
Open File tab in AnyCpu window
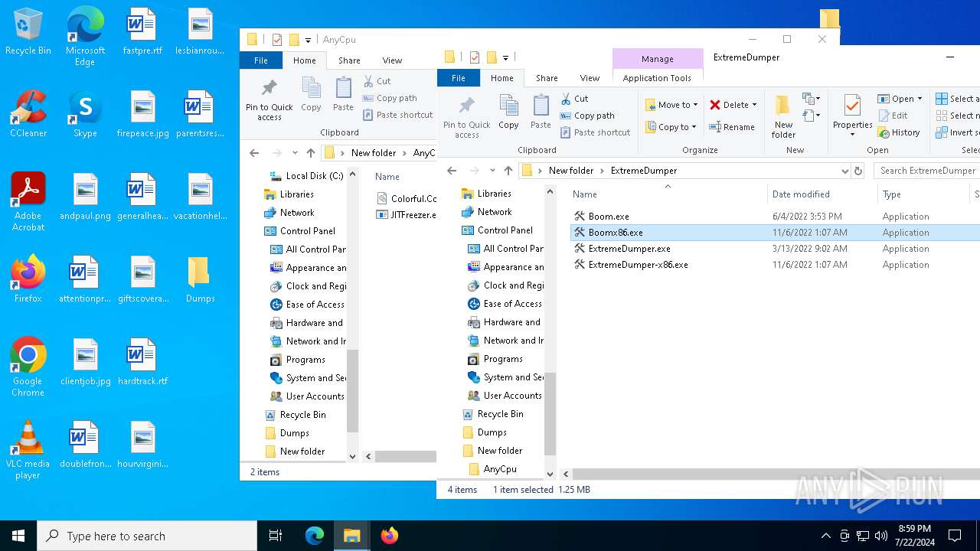pyautogui.click(x=261, y=60)
